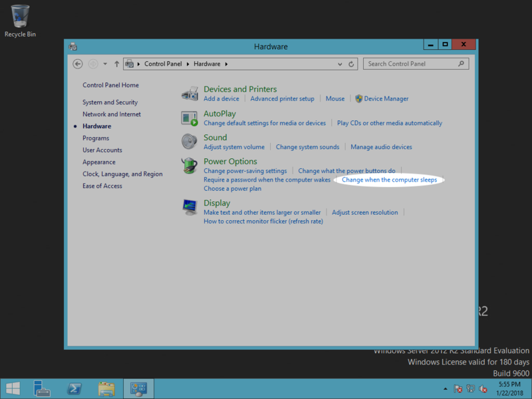Click the Windows Start button
The height and width of the screenshot is (399, 532).
[13, 388]
